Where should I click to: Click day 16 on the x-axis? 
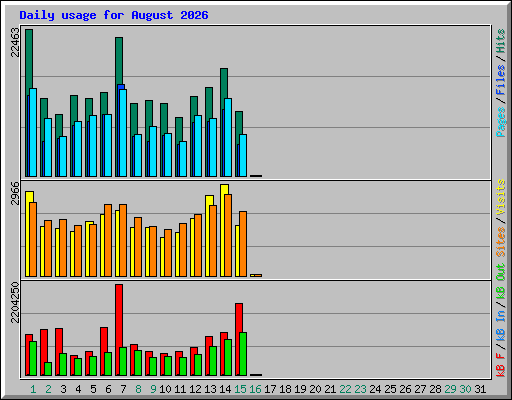click(255, 389)
